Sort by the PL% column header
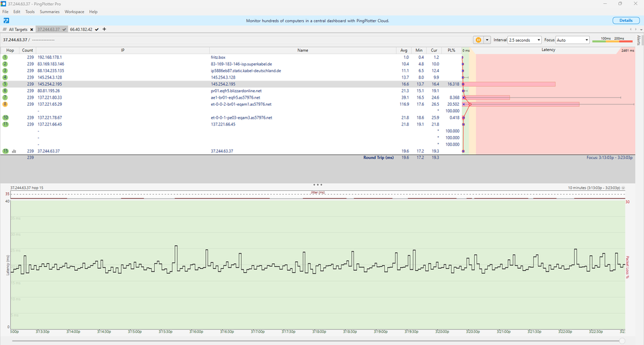Image resolution: width=644 pixels, height=345 pixels. [x=451, y=50]
